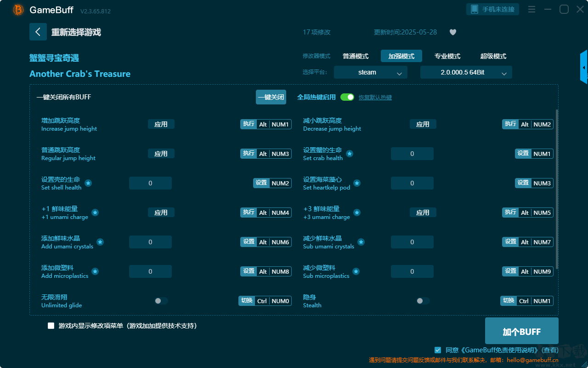Click the Add umami crystals value field
The image size is (588, 368).
pos(150,242)
